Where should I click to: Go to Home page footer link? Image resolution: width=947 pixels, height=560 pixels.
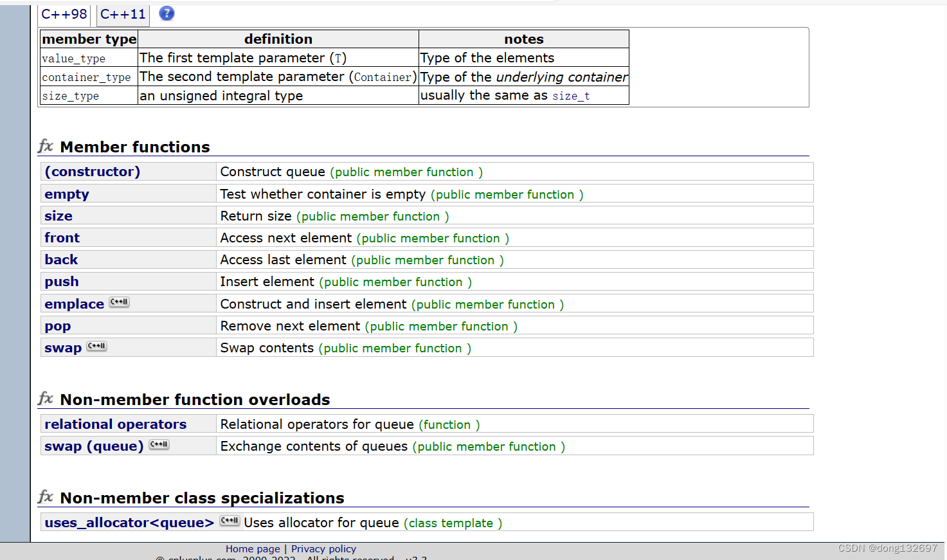point(253,549)
